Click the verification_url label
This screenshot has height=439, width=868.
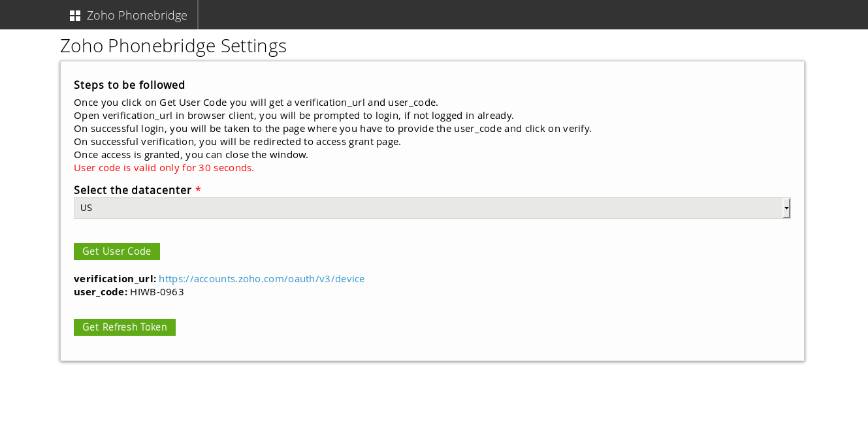point(115,279)
